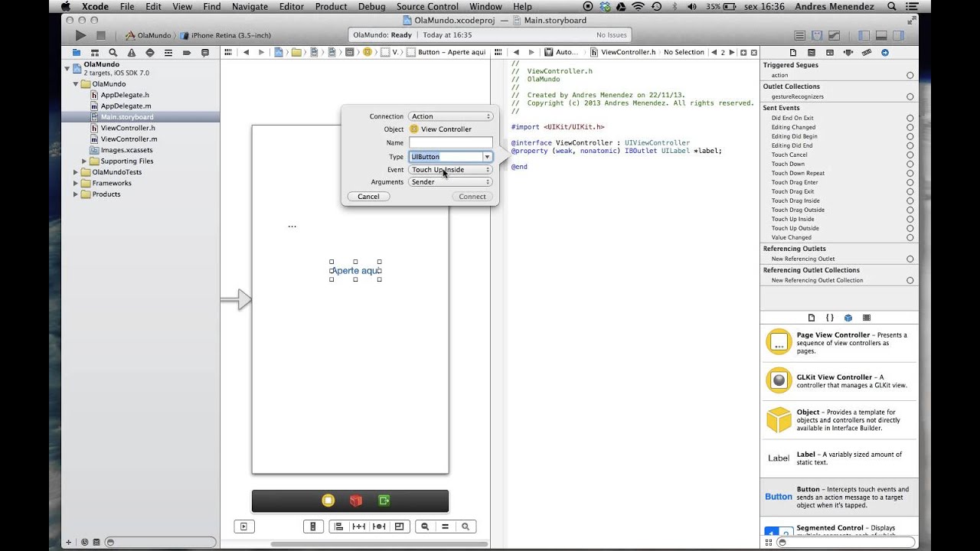Click the Touch Up Inside connection circle
980x551 pixels.
click(910, 219)
